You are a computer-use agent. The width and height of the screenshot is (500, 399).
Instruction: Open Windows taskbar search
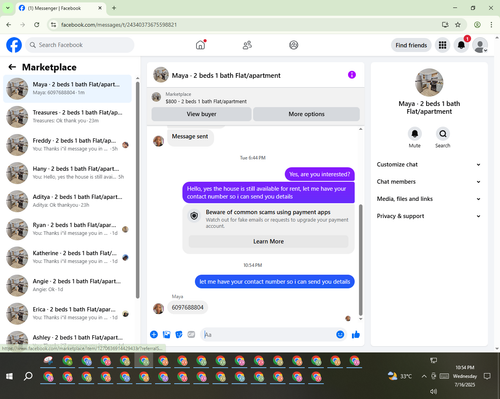point(28,376)
